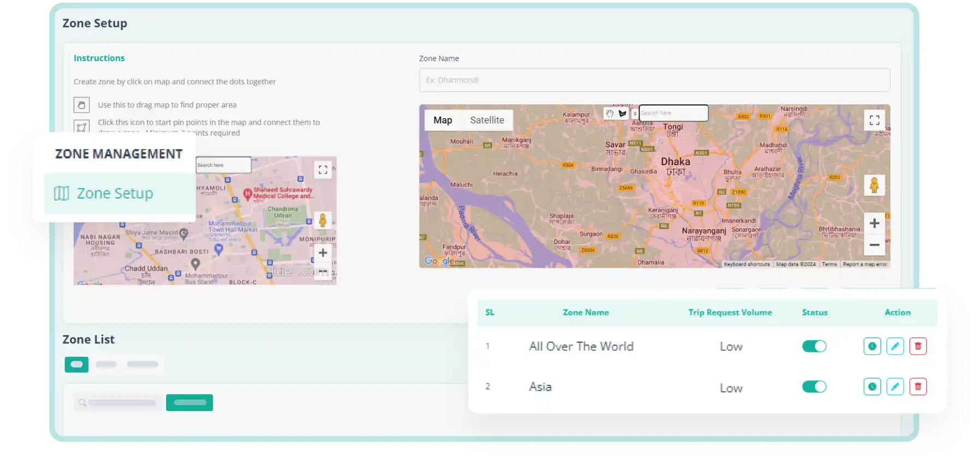980x463 pixels.
Task: Click the Zone Name column header
Action: (x=586, y=313)
